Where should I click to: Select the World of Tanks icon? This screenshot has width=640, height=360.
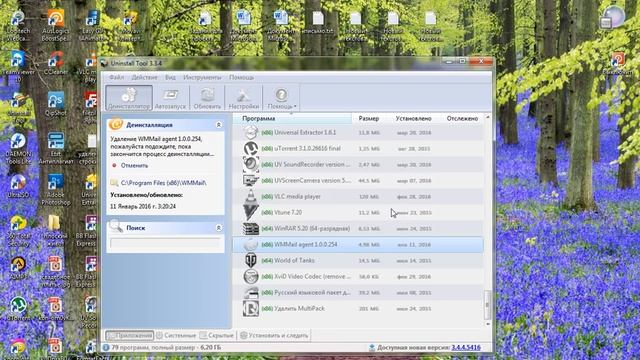[251, 260]
